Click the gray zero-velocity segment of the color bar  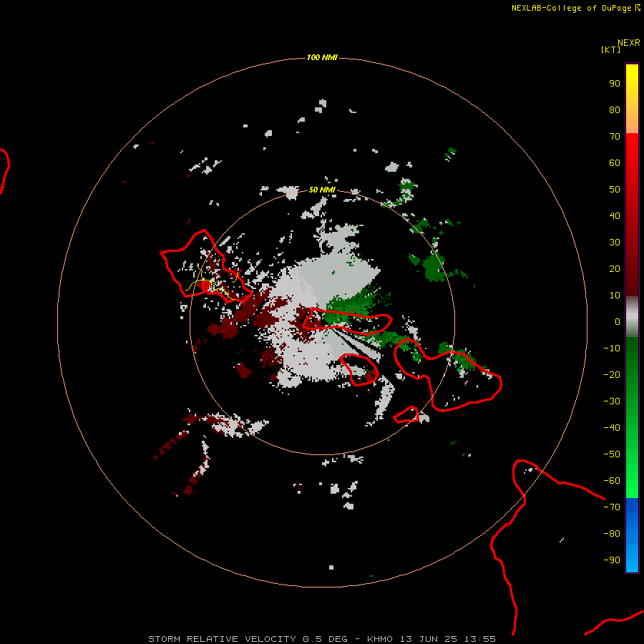pyautogui.click(x=632, y=317)
